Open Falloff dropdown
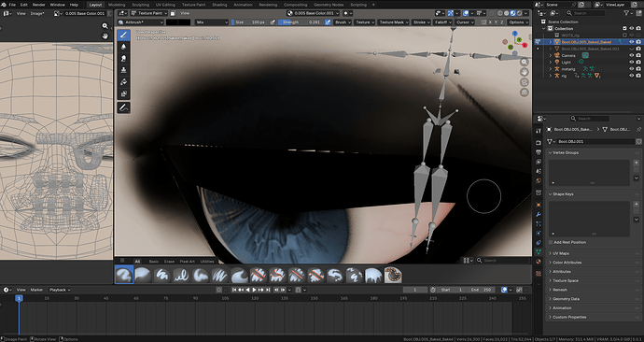 (442, 22)
